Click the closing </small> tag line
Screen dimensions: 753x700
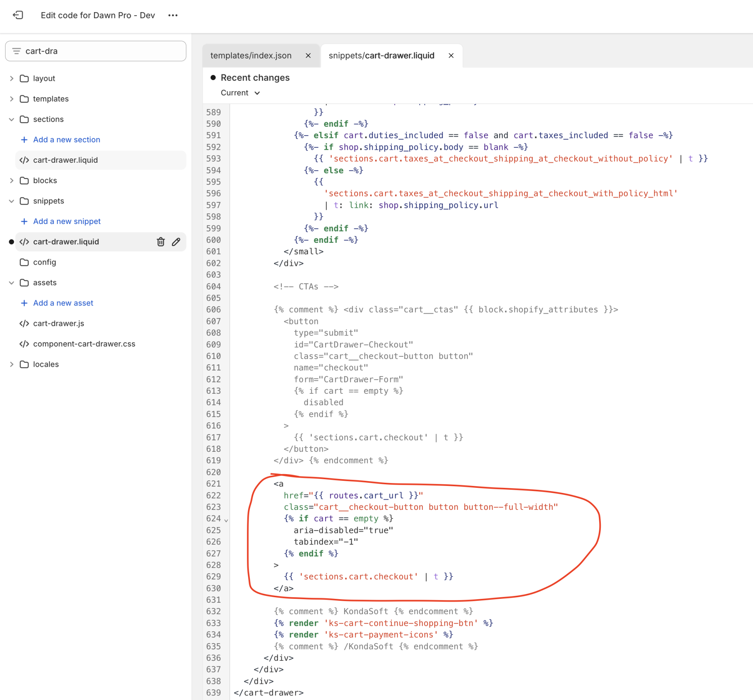304,251
